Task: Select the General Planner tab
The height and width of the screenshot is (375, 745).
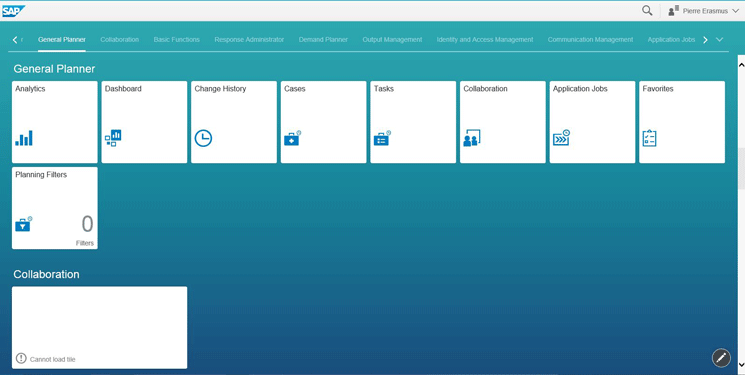Action: 62,39
